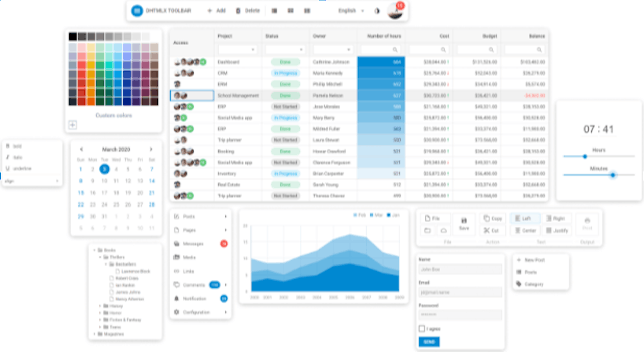Click the Minutes slider handle
Image resolution: width=644 pixels, height=353 pixels.
613,175
